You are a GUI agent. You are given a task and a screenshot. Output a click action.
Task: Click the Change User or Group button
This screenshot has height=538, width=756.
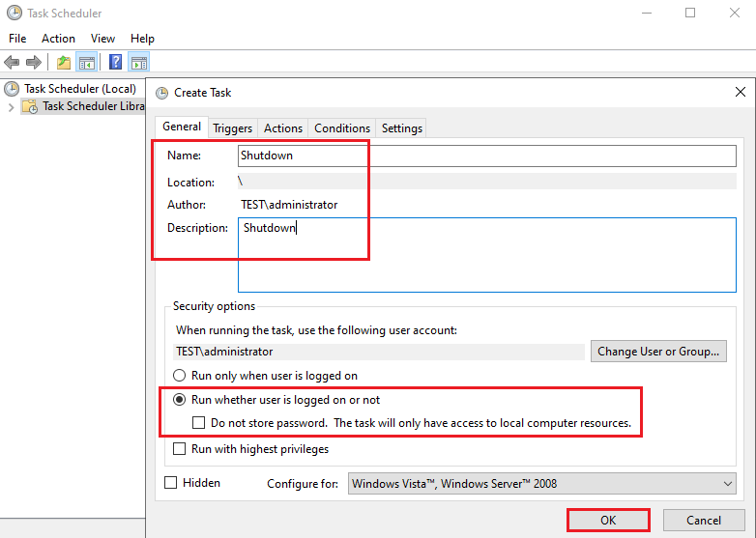[x=658, y=352]
